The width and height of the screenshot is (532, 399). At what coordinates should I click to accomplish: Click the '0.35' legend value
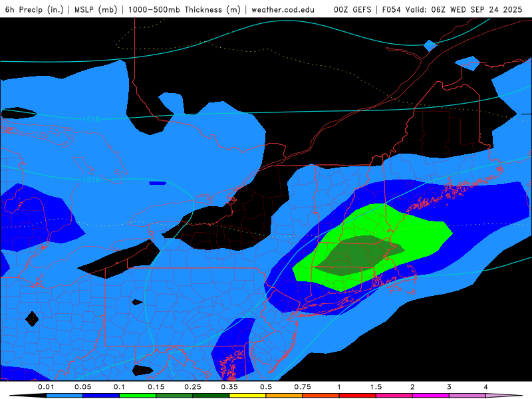pos(229,387)
